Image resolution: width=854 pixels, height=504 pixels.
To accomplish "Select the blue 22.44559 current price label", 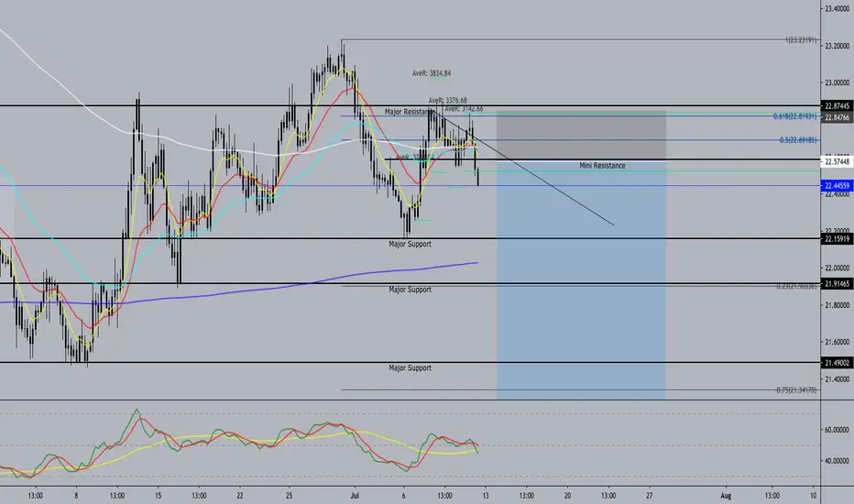I will click(x=838, y=186).
